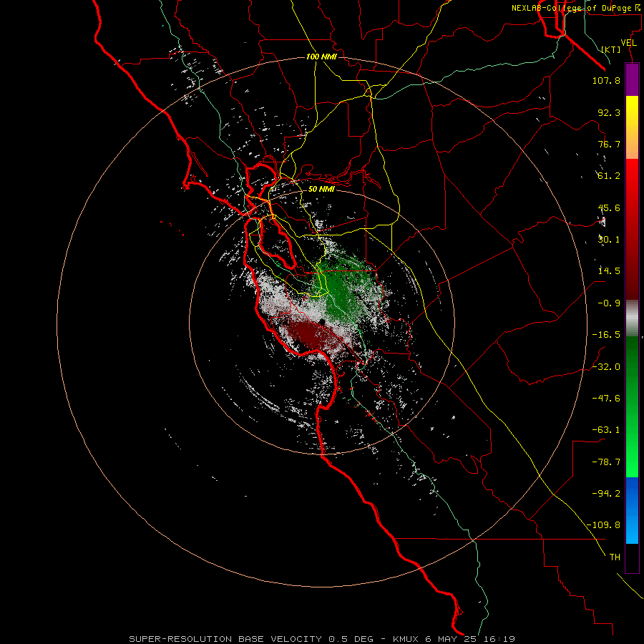The height and width of the screenshot is (644, 644).
Task: Click the VEL legend heading
Action: (x=628, y=43)
